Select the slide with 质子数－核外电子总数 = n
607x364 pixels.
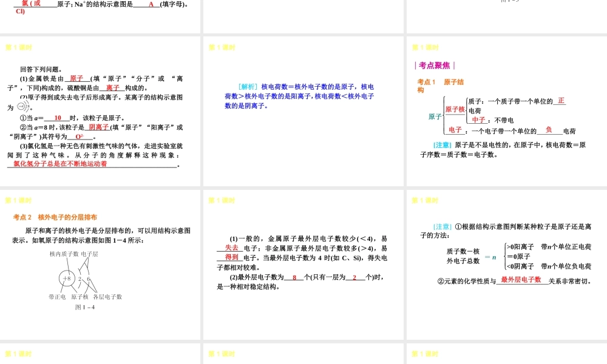[x=507, y=265]
